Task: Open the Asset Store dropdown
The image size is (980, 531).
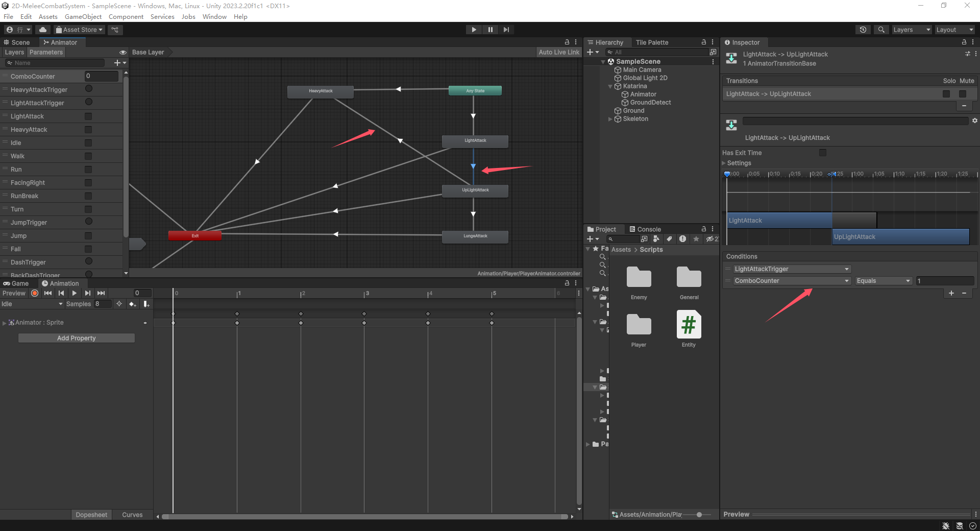Action: [79, 30]
